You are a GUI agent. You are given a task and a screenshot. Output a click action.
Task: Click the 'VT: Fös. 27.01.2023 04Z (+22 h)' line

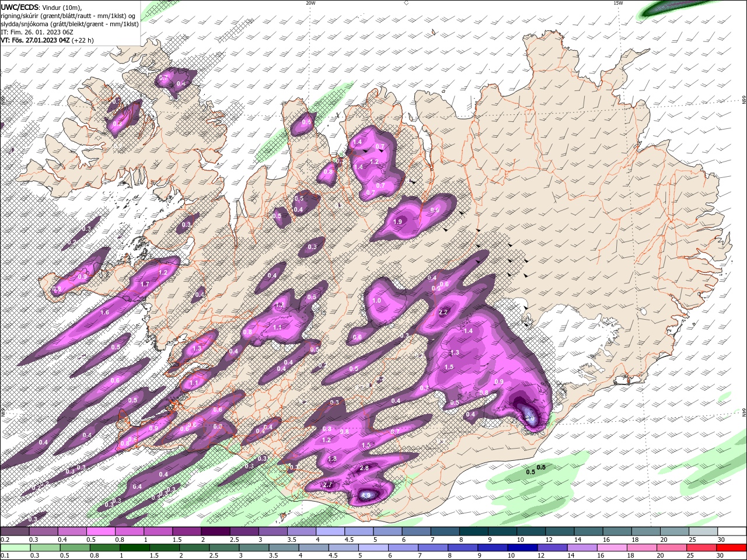coord(47,40)
